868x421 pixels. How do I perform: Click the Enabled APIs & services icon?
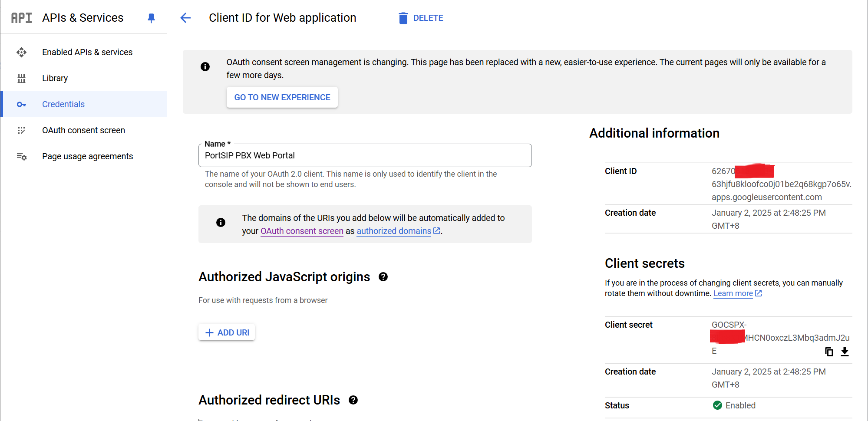coord(21,52)
